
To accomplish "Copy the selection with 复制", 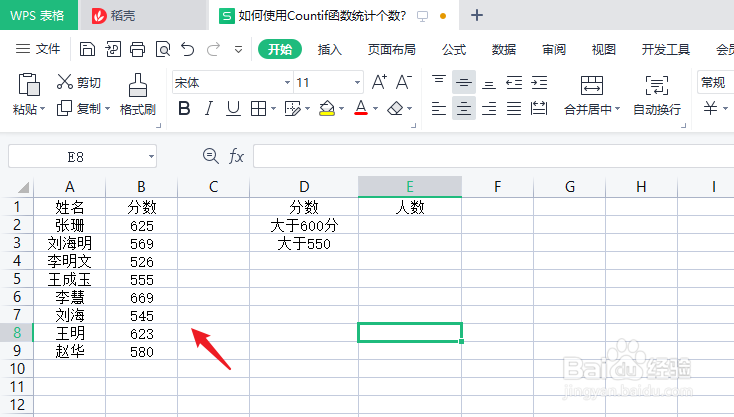I will point(79,109).
